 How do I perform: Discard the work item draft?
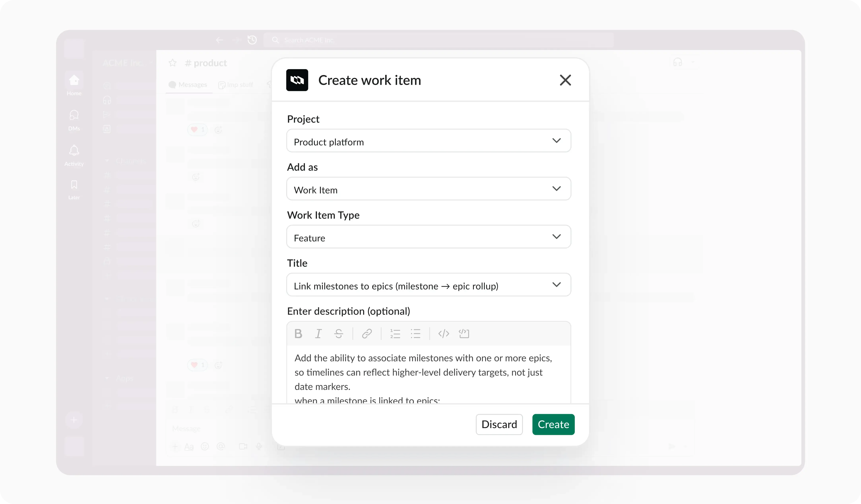click(x=499, y=424)
